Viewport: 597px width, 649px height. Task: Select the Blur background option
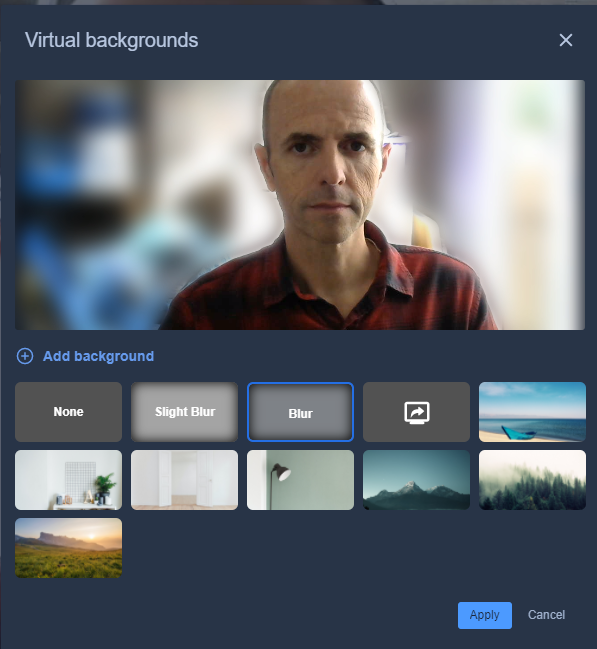[x=300, y=412]
